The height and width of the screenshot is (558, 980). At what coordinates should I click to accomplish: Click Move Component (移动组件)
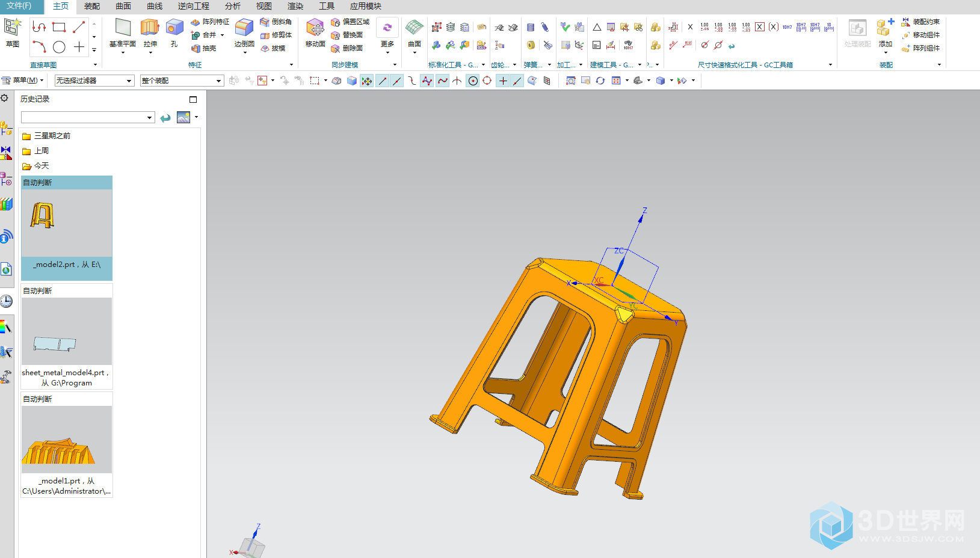click(x=920, y=35)
